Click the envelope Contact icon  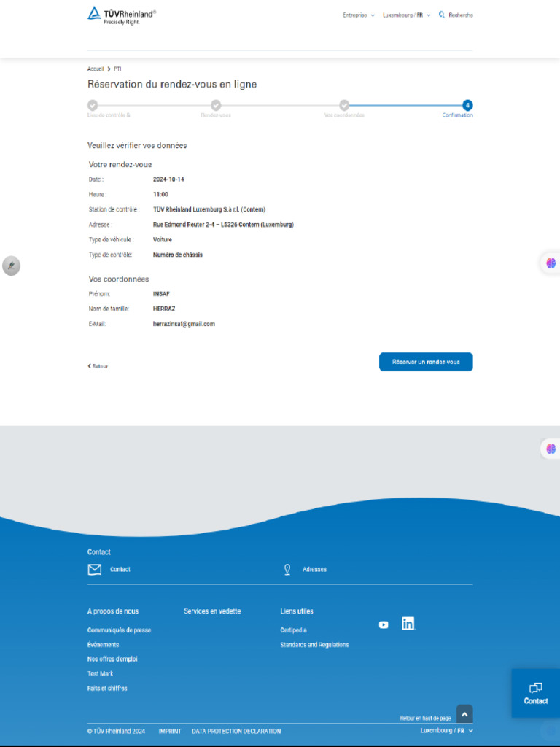(x=95, y=569)
